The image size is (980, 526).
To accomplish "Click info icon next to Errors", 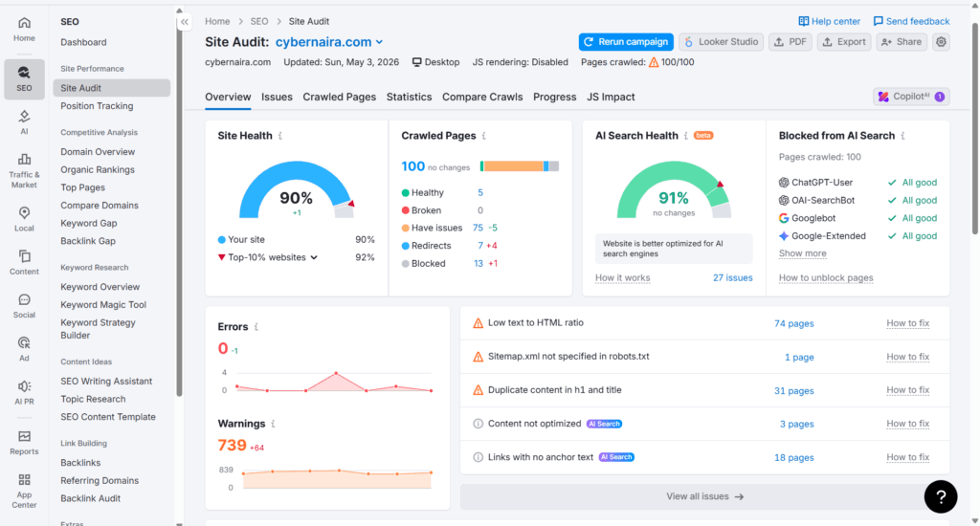I will pyautogui.click(x=256, y=327).
